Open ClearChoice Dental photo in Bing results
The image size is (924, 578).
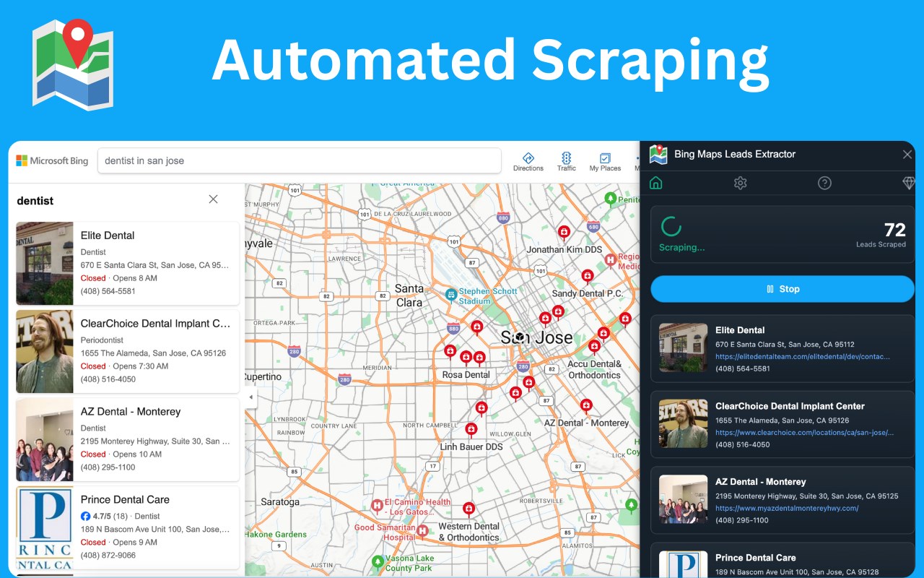(45, 351)
